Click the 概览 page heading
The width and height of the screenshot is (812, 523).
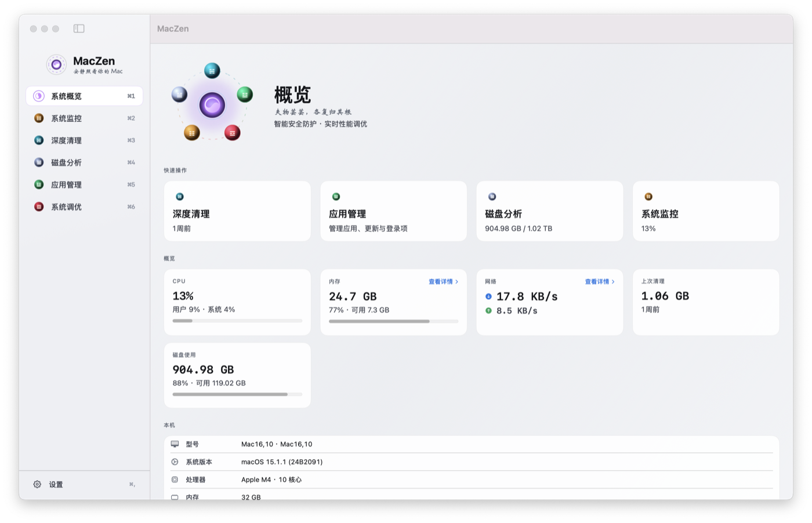[292, 95]
